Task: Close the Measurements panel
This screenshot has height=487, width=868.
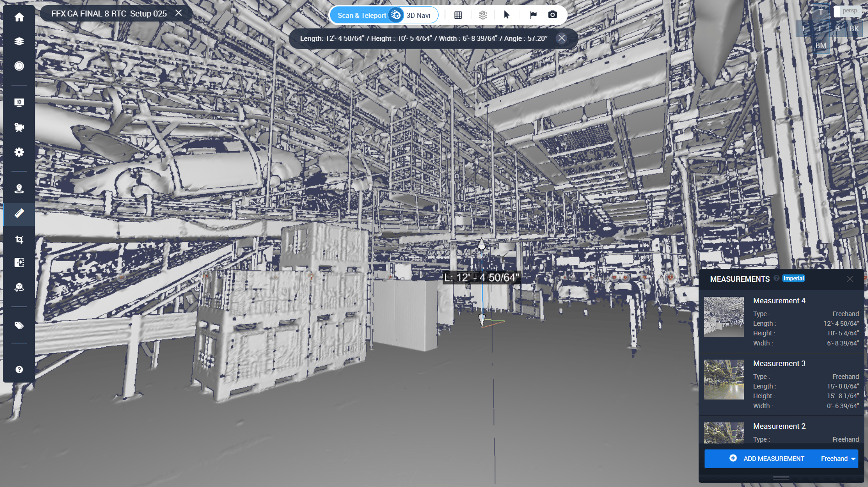Action: click(x=850, y=279)
